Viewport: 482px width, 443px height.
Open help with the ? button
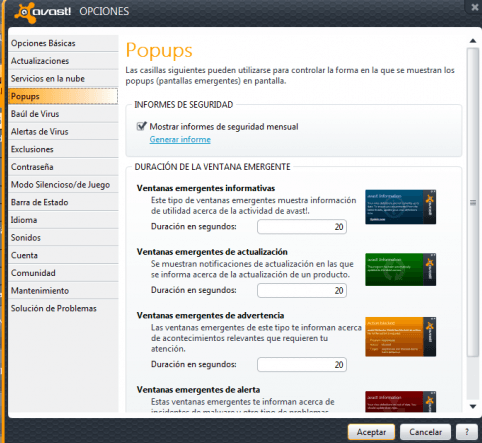pyautogui.click(x=467, y=432)
